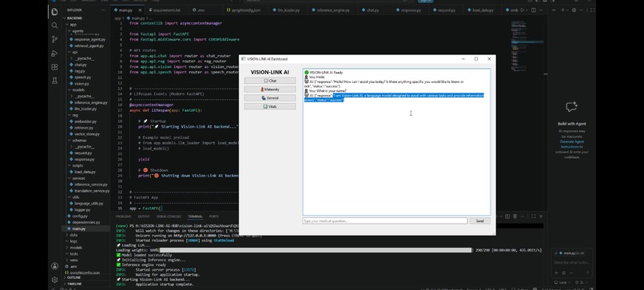
Task: Open vector_store.py in explorer
Action: [x=87, y=134]
